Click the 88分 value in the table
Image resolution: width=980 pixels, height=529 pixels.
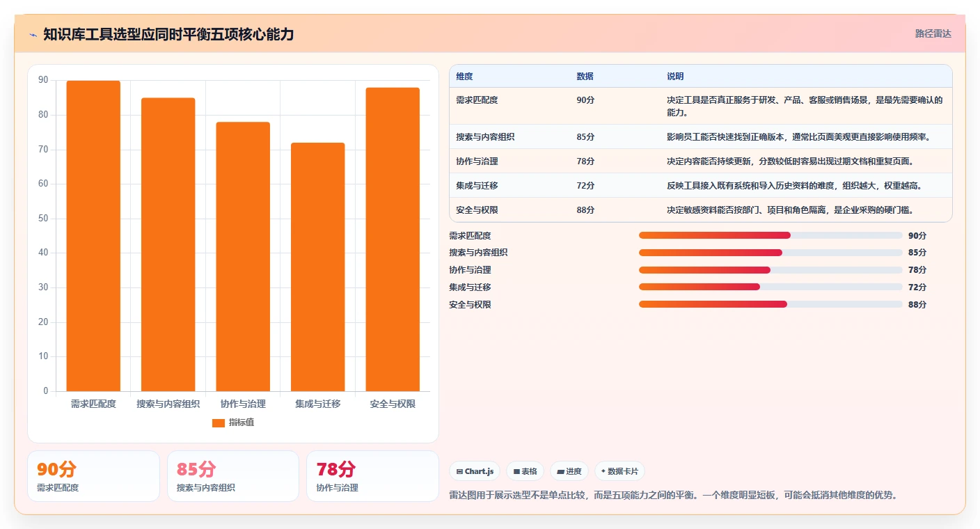pos(585,210)
